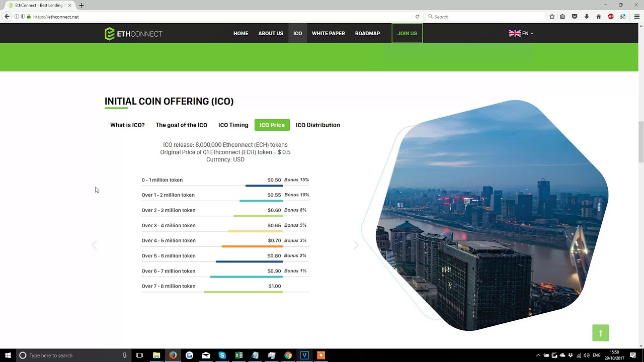644x362 pixels.
Task: Show hidden system tray icons chevron
Action: click(538, 355)
